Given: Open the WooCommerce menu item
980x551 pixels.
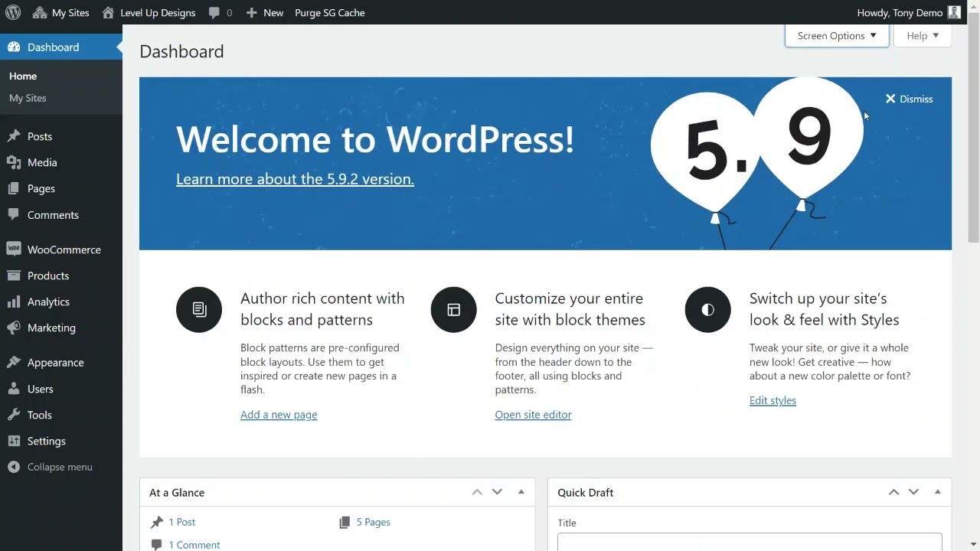Looking at the screenshot, I should 61,249.
